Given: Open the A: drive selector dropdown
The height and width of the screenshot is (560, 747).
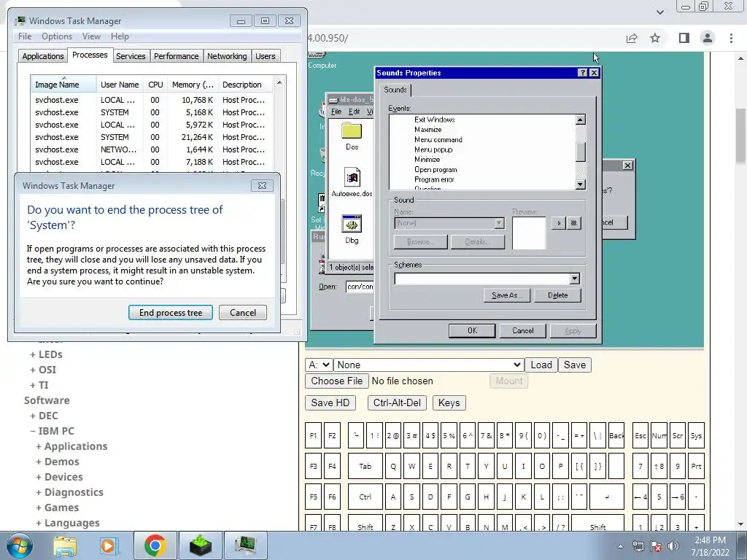Looking at the screenshot, I should [x=319, y=365].
